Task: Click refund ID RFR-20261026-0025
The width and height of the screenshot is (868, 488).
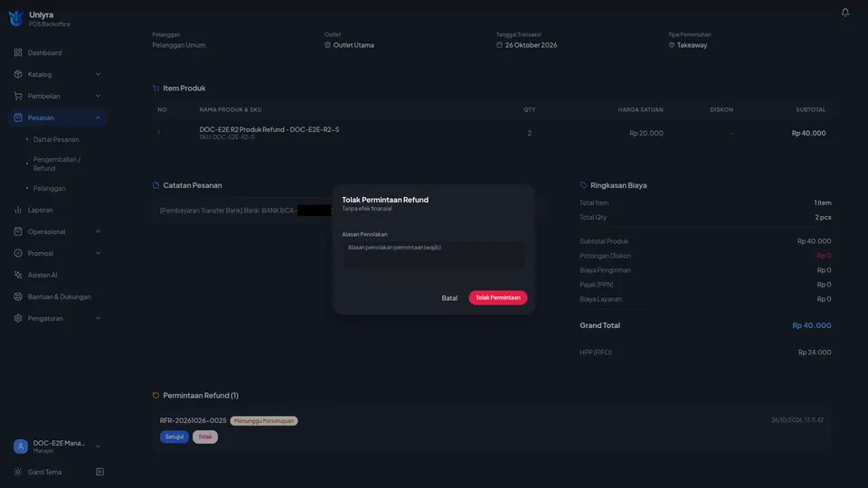Action: click(193, 420)
